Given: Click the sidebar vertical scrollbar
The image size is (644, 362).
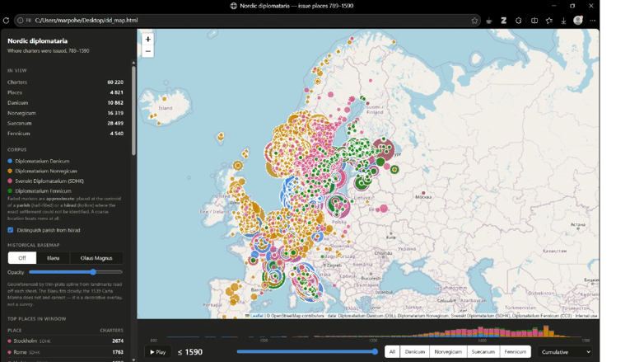Looking at the screenshot, I should 133,111.
